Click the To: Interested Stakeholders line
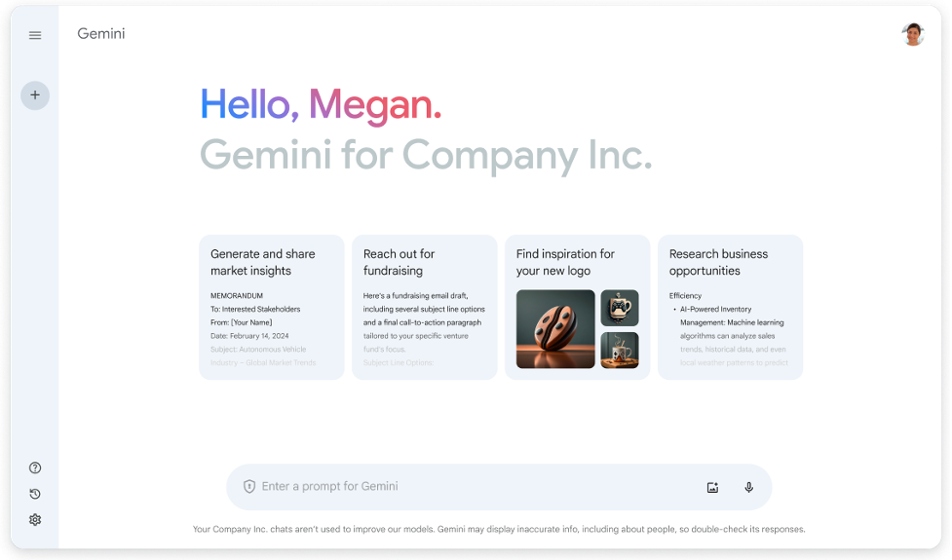 [255, 310]
